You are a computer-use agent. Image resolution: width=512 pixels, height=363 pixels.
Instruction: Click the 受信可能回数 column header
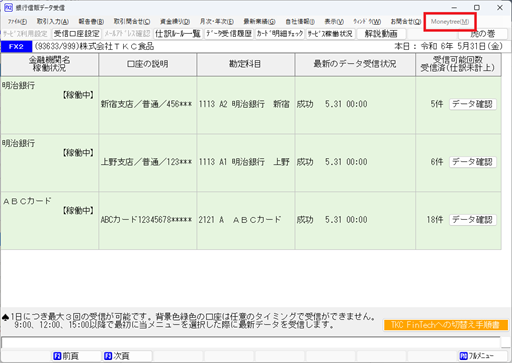(x=458, y=64)
